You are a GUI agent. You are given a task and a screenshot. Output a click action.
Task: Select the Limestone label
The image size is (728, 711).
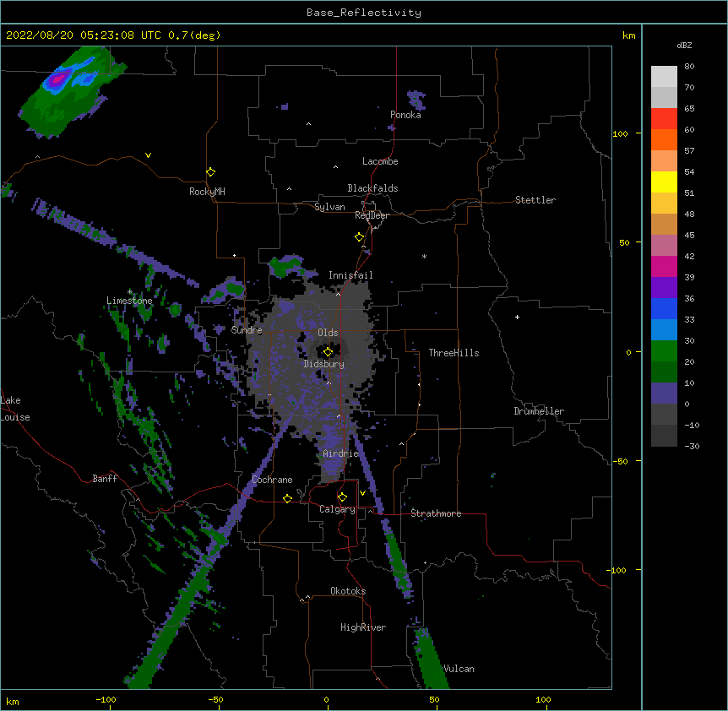click(x=129, y=301)
